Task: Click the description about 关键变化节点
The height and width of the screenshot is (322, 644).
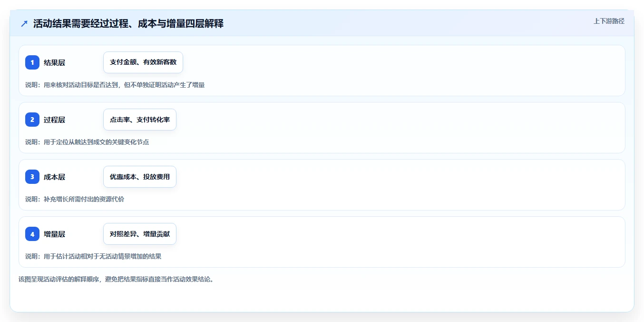Action: tap(87, 142)
